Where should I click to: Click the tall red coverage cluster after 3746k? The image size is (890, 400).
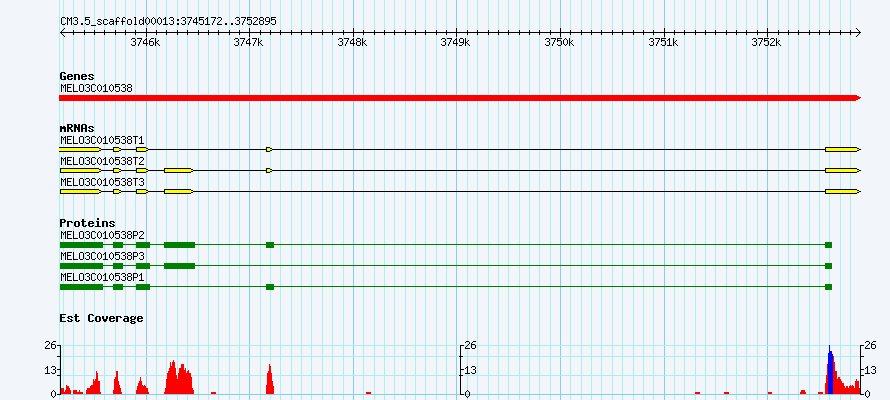point(179,378)
